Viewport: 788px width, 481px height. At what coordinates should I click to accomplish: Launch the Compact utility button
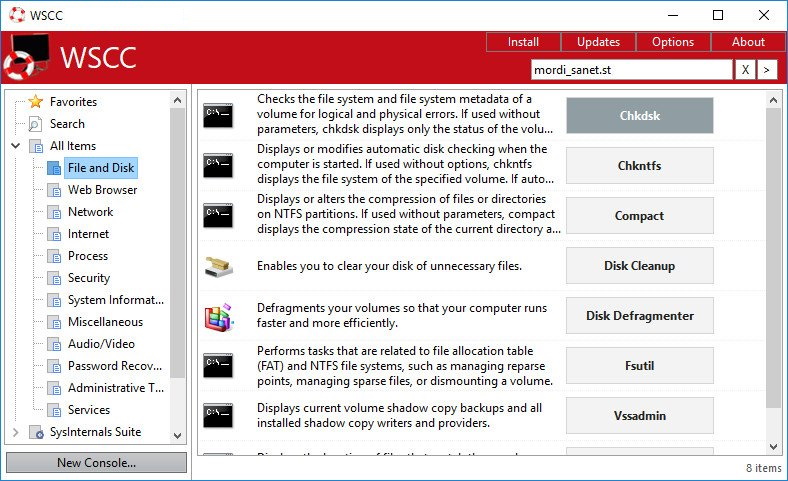640,216
